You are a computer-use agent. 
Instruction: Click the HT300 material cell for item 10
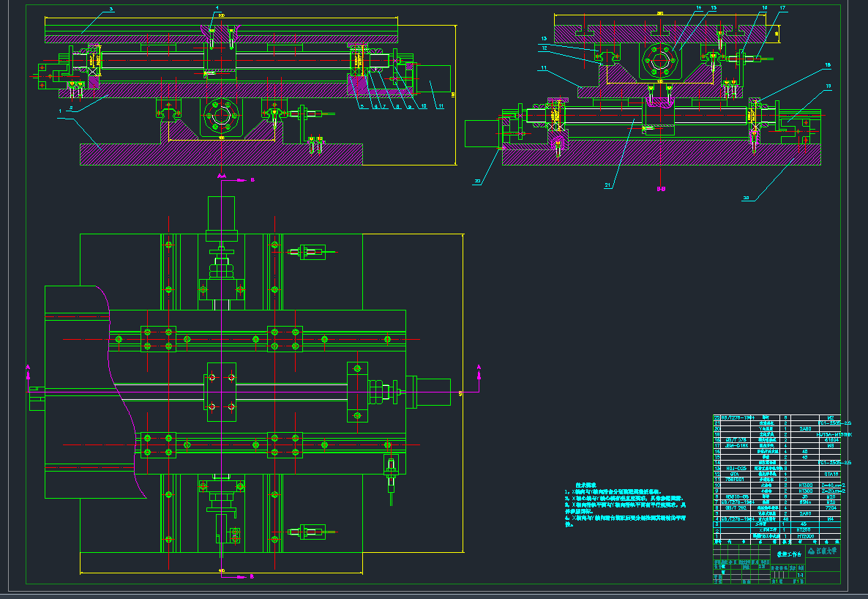(x=805, y=485)
